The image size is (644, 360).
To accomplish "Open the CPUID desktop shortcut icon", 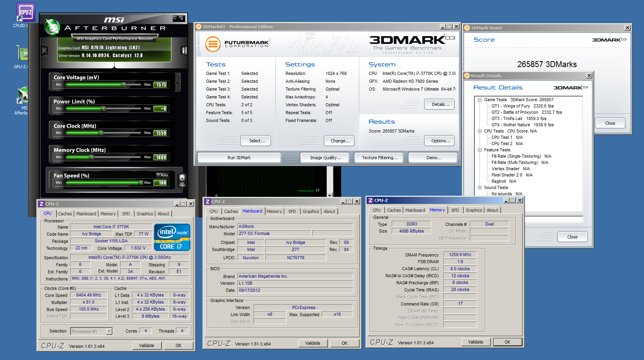I will click(25, 12).
